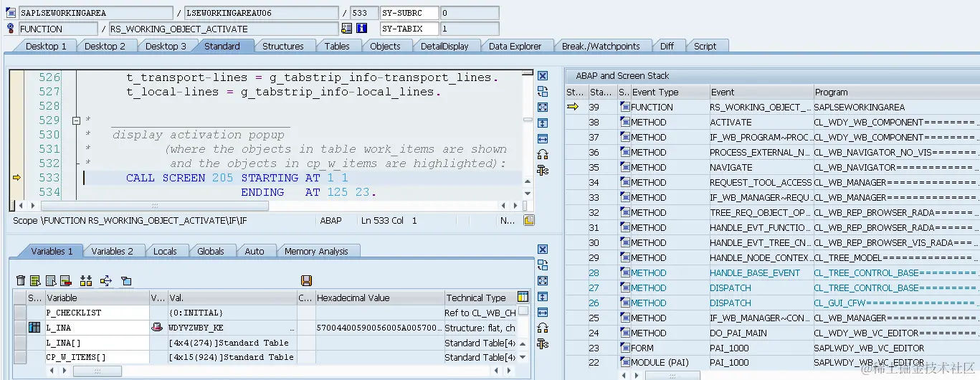Switch to the Desktop 1 tab
Viewport: 980px width, 380px height.
[46, 46]
